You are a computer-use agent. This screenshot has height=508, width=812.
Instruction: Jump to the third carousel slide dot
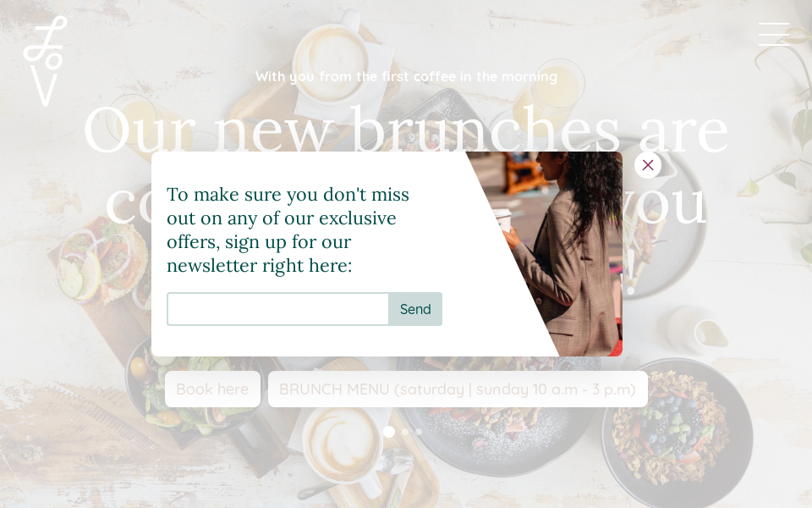[419, 431]
